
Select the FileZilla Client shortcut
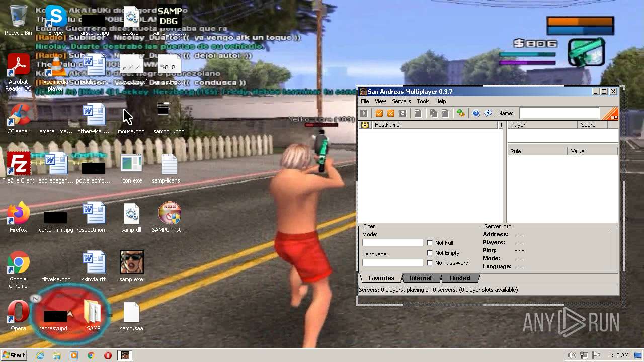[18, 168]
